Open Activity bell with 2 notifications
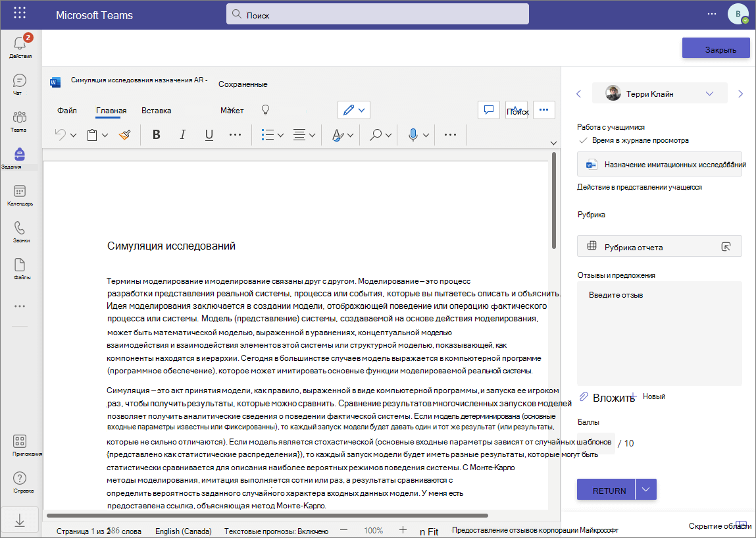Image resolution: width=756 pixels, height=538 pixels. click(20, 46)
